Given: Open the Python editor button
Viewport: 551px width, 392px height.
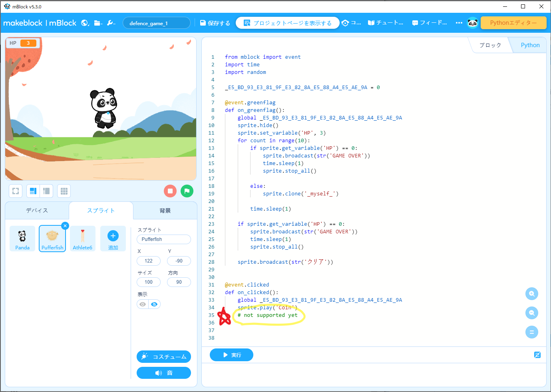Looking at the screenshot, I should 513,23.
